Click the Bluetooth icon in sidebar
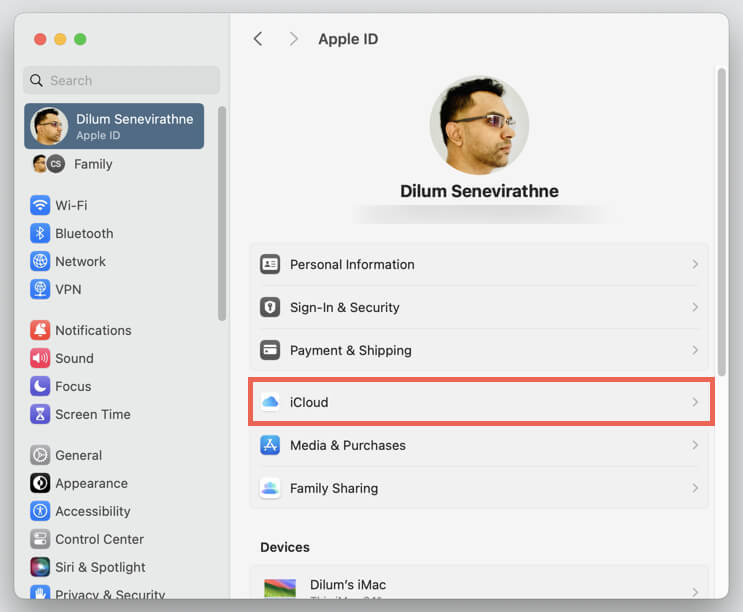The width and height of the screenshot is (743, 612). point(40,233)
